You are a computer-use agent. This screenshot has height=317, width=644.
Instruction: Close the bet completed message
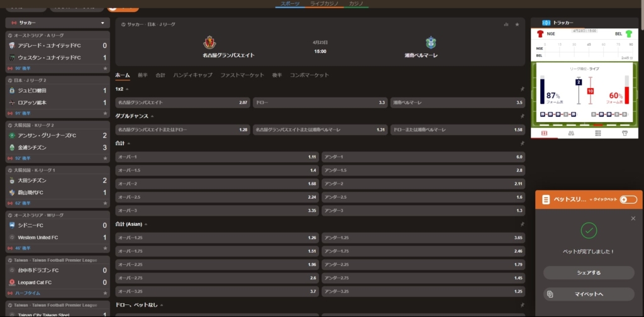pos(633,218)
